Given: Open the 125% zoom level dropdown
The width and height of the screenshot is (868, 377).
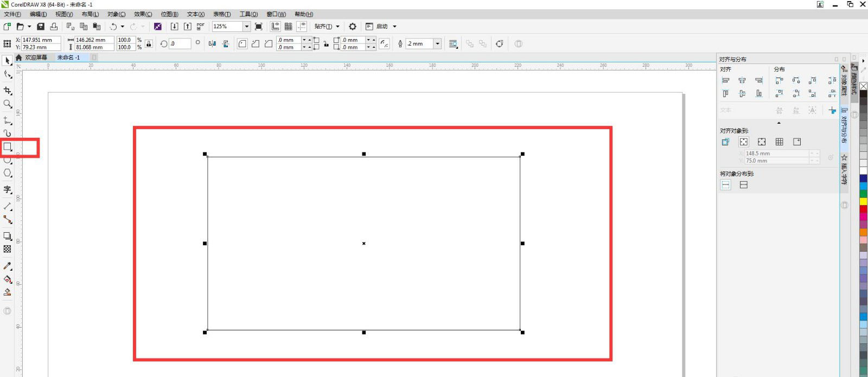Looking at the screenshot, I should click(x=246, y=27).
